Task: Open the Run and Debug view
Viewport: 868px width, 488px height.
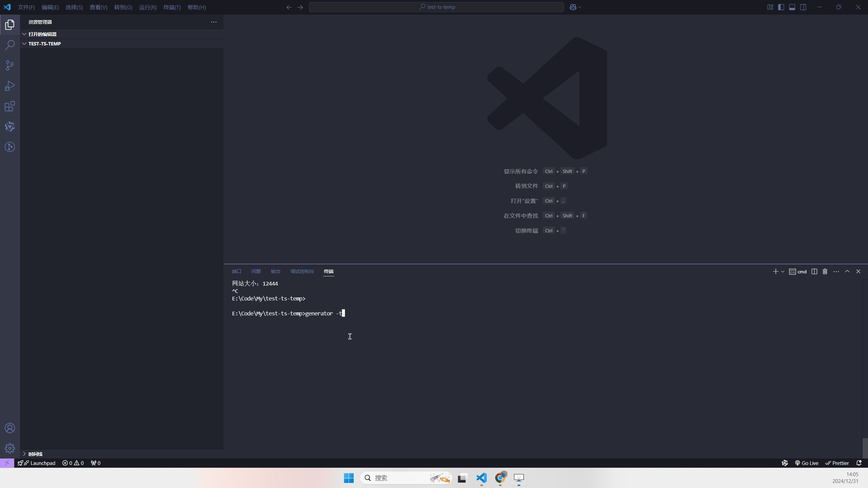Action: point(10,86)
